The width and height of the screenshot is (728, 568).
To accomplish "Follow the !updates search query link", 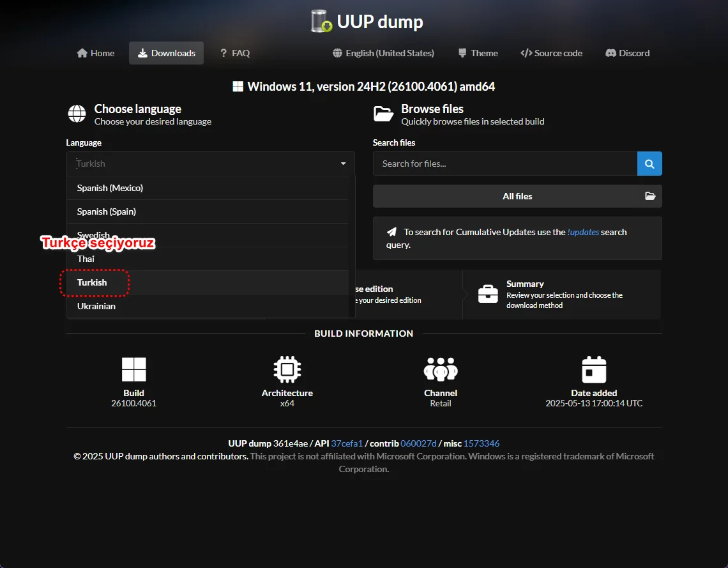I will click(x=583, y=232).
